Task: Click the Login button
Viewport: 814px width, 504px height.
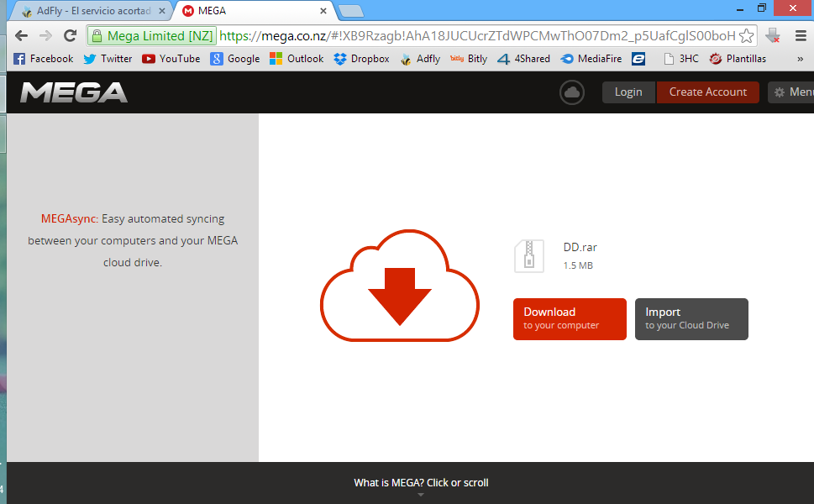Action: (628, 92)
